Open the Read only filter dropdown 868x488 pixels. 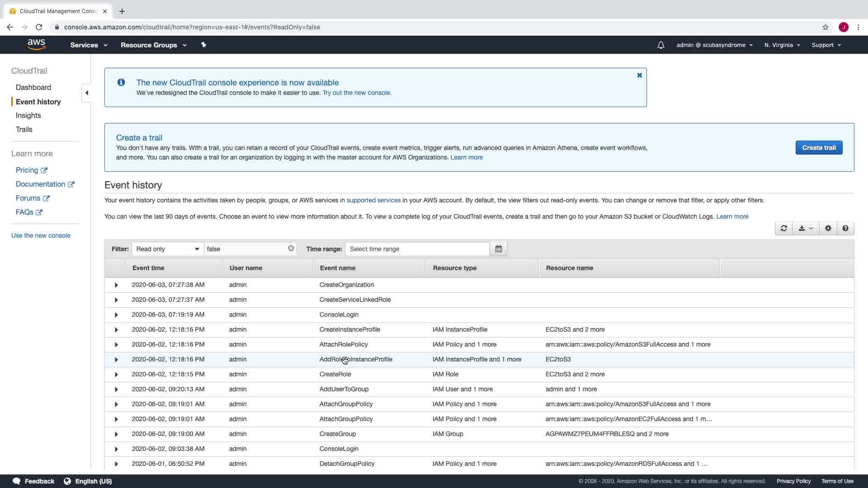(x=167, y=249)
